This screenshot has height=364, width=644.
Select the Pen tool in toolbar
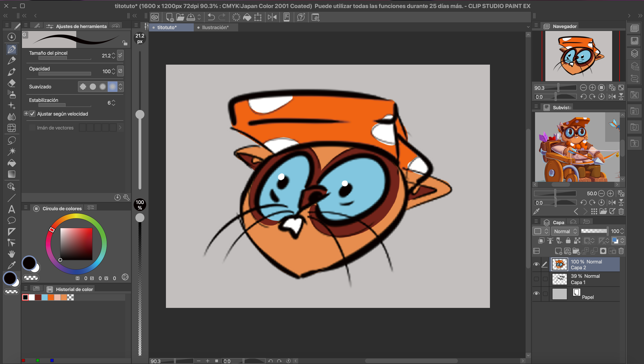[11, 49]
